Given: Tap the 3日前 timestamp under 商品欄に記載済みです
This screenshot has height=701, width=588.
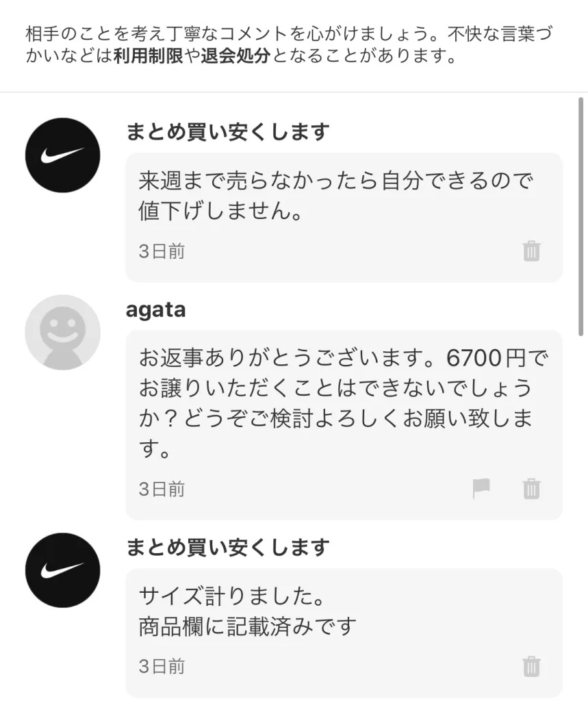Looking at the screenshot, I should (162, 666).
